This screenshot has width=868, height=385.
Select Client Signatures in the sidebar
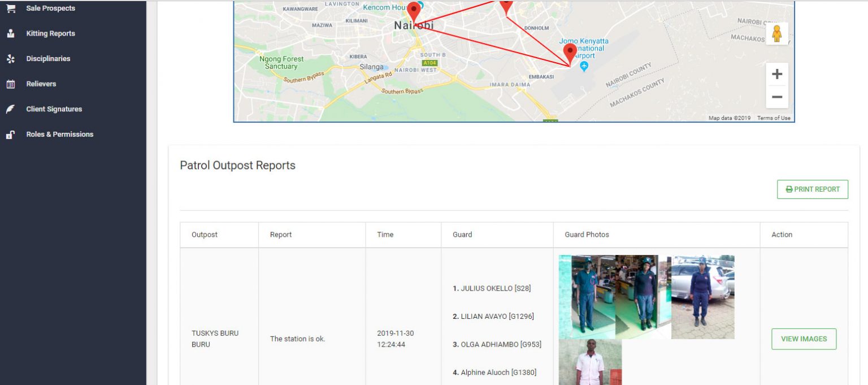tap(54, 109)
